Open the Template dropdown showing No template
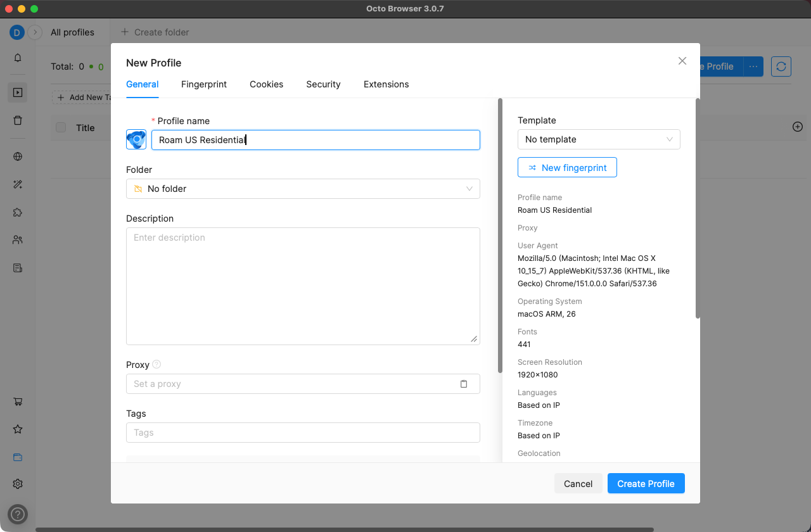The width and height of the screenshot is (811, 532). 599,139
